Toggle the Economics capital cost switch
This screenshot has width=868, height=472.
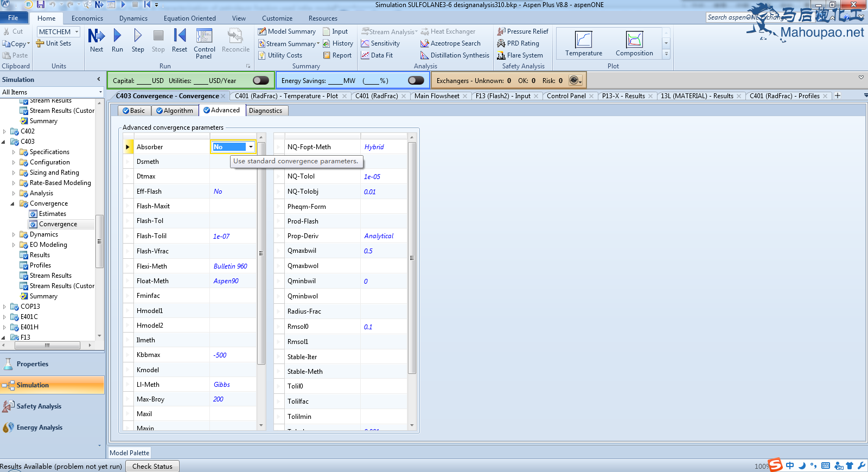[x=261, y=80]
